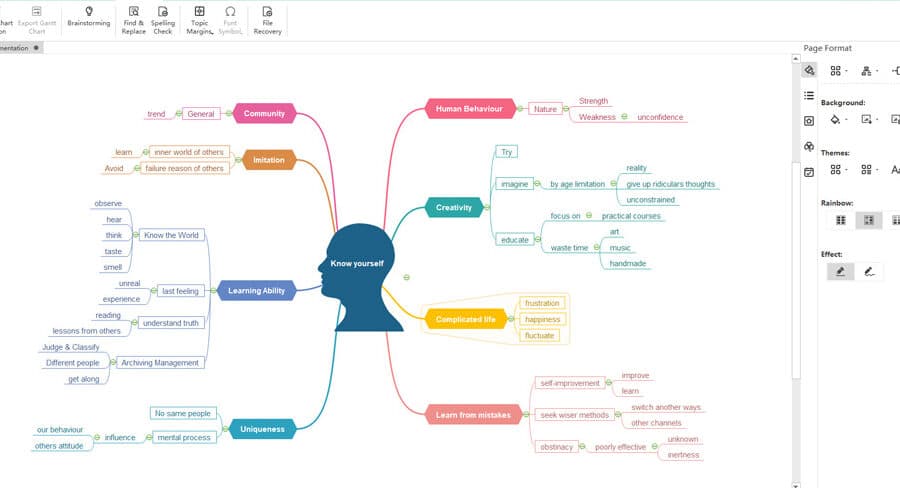The height and width of the screenshot is (488, 900).
Task: Open the Brainstorming mode
Action: tap(88, 17)
